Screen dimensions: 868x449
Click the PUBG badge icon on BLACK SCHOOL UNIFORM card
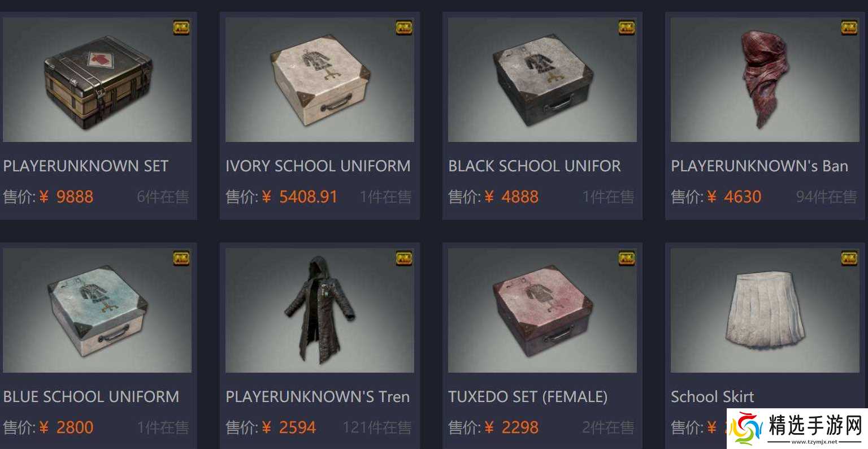pos(626,27)
